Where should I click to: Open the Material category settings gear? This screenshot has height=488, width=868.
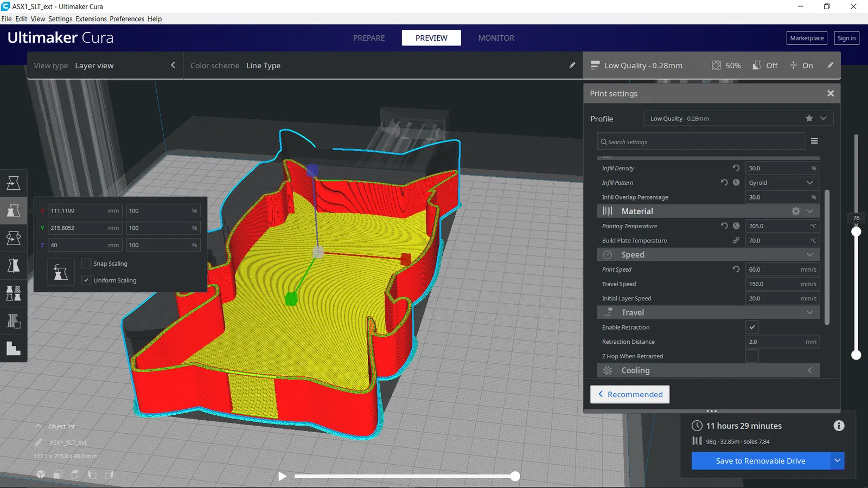click(x=796, y=211)
